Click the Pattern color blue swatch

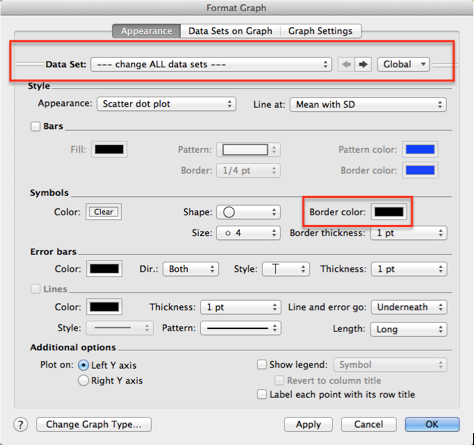coord(420,150)
